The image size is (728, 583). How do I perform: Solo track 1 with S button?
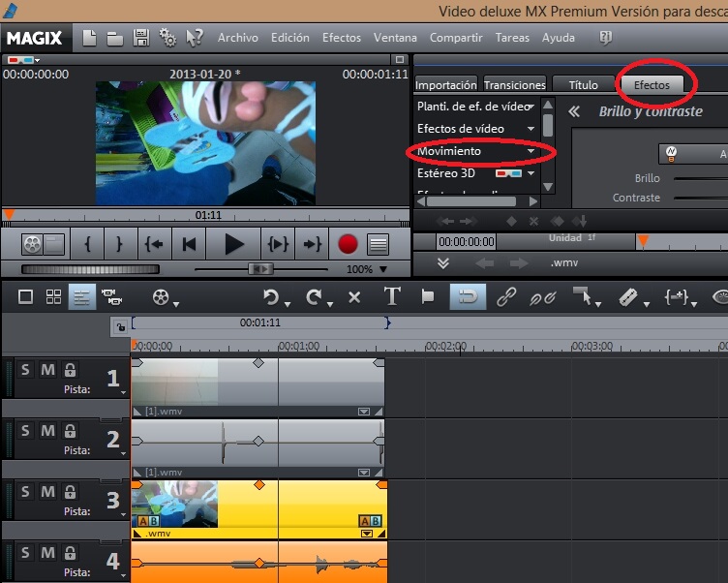(x=25, y=370)
